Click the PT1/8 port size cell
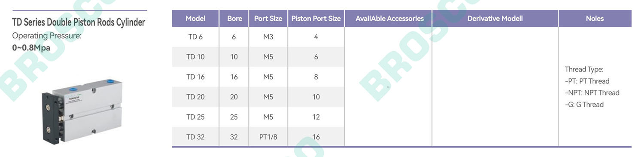 [x=268, y=137]
